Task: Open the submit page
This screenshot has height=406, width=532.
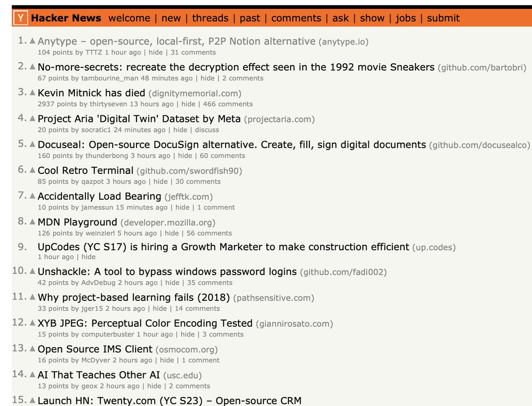Action: (x=442, y=18)
